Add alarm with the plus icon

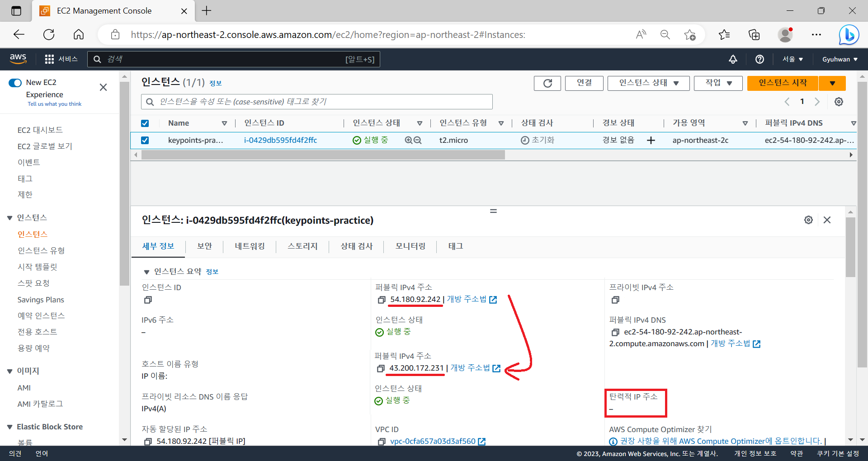click(651, 141)
